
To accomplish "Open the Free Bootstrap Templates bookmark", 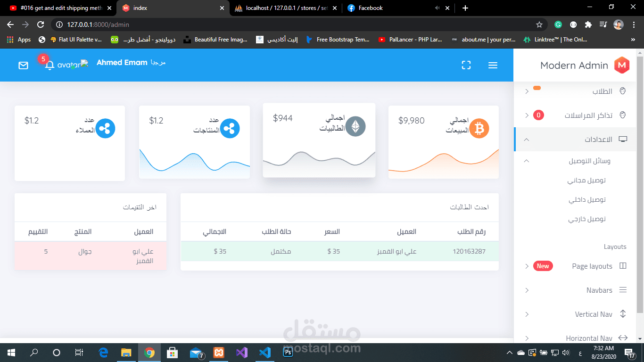I will click(x=338, y=40).
